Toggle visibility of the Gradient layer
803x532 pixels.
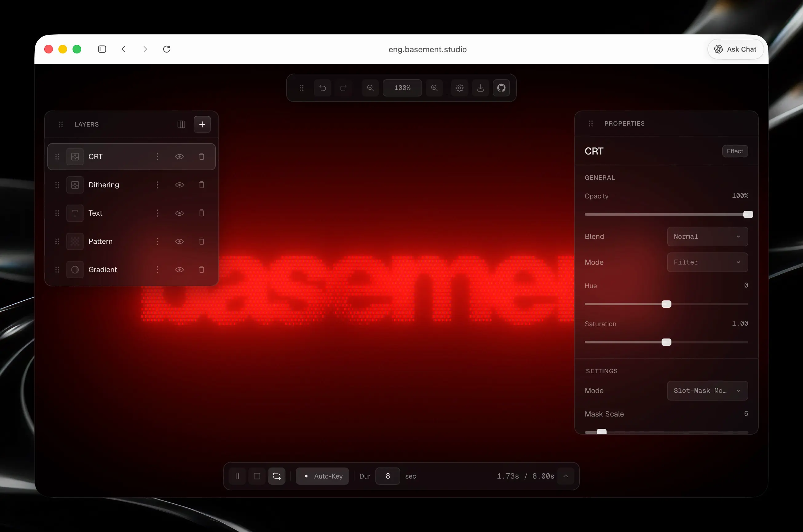pyautogui.click(x=179, y=270)
